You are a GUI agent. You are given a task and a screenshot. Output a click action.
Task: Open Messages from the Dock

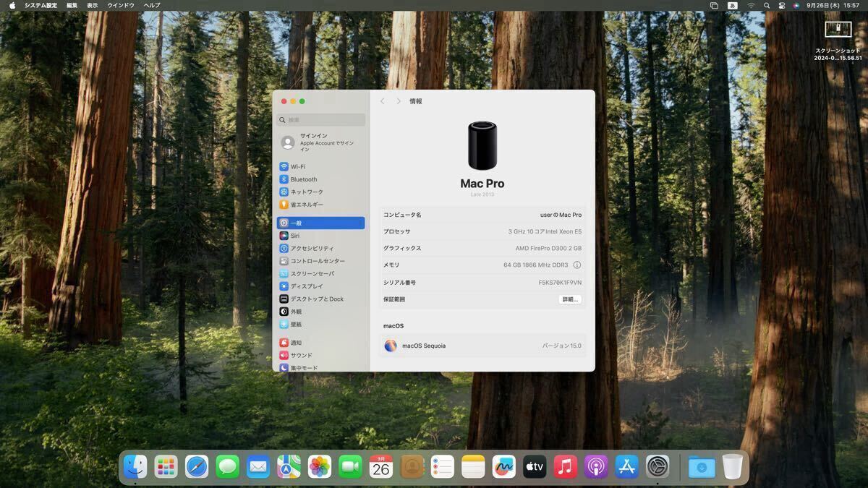(x=228, y=467)
